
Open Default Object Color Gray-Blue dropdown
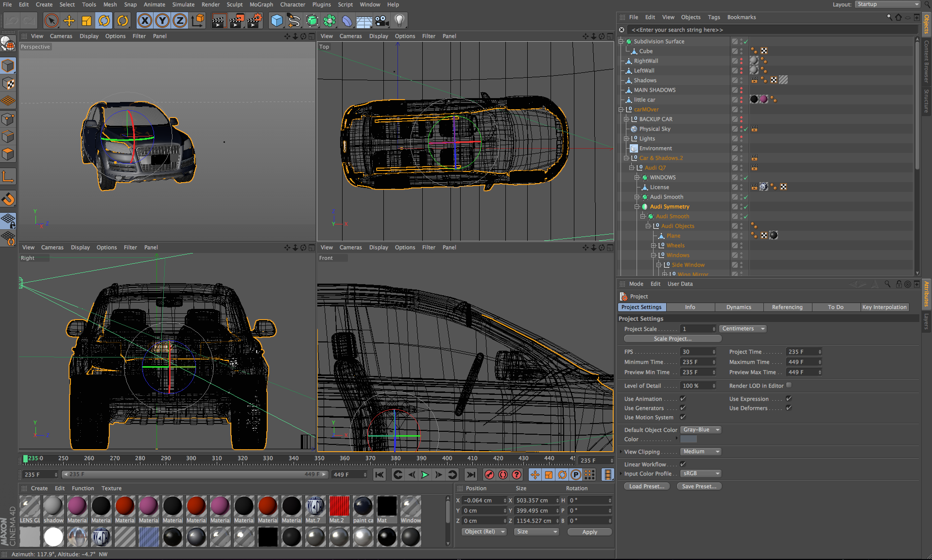(700, 430)
